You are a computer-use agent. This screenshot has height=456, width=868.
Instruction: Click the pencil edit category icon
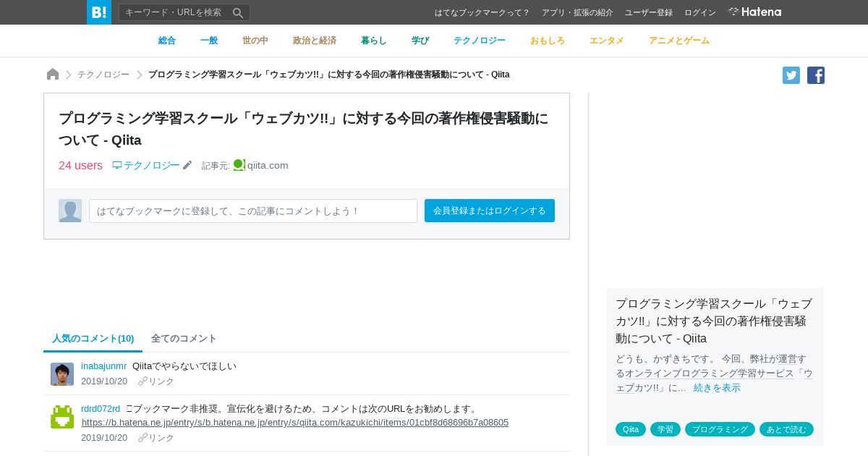click(187, 165)
